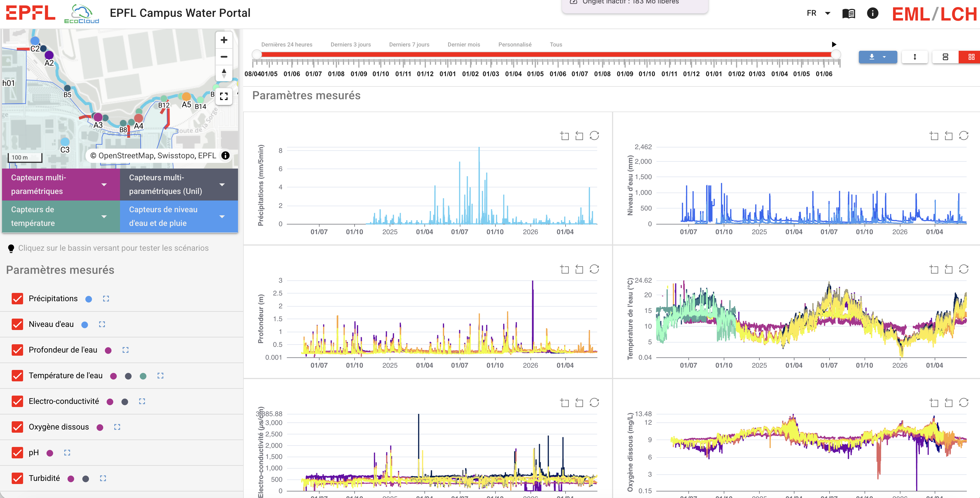Choose the Personnalisé time range option
Image resolution: width=980 pixels, height=498 pixels.
click(x=515, y=44)
